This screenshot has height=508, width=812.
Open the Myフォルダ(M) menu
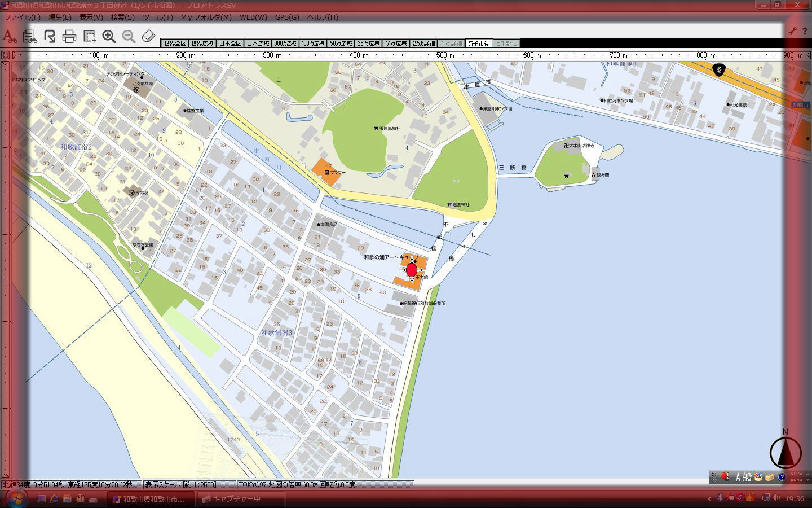tap(206, 17)
